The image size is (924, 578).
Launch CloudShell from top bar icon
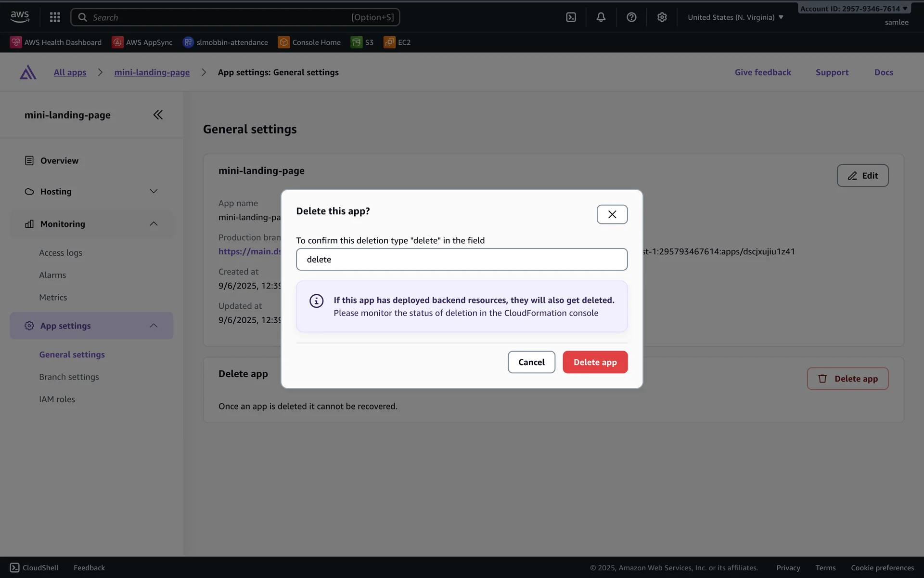571,17
